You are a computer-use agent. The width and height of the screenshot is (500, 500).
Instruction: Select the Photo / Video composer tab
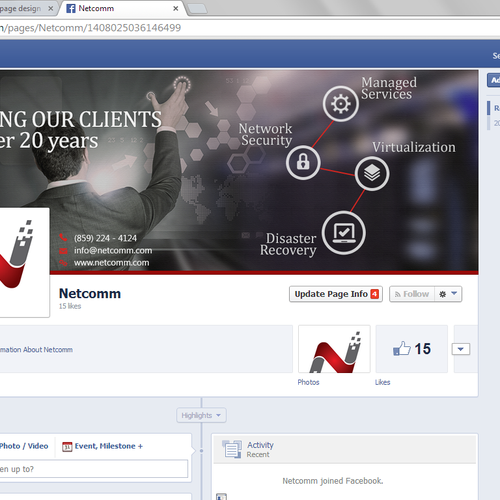click(24, 446)
